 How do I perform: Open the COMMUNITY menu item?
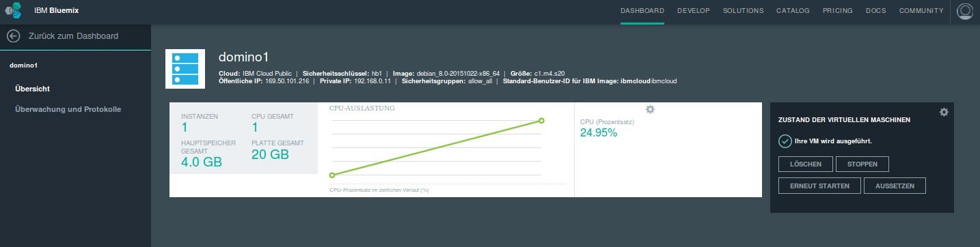coord(921,11)
